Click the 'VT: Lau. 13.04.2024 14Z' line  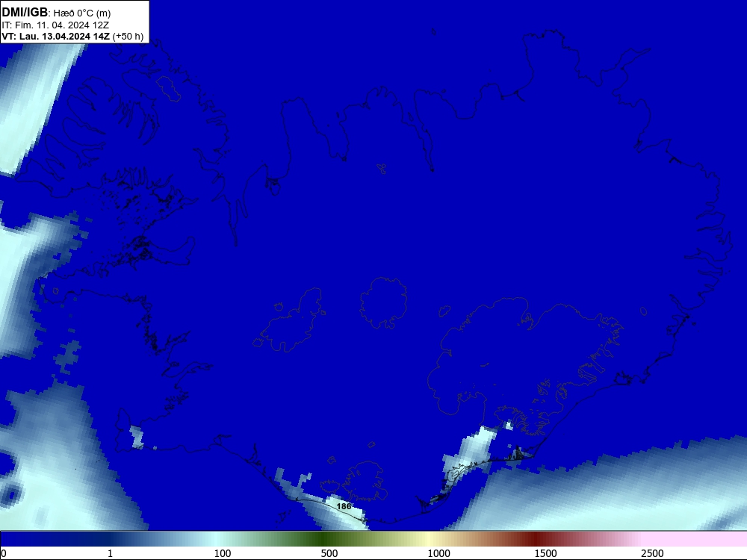[x=56, y=36]
